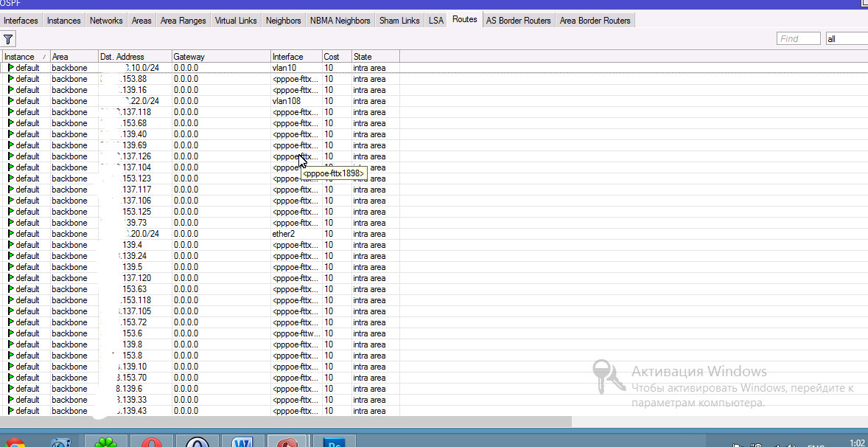Focus the Find search field
This screenshot has height=447, width=868.
point(798,39)
